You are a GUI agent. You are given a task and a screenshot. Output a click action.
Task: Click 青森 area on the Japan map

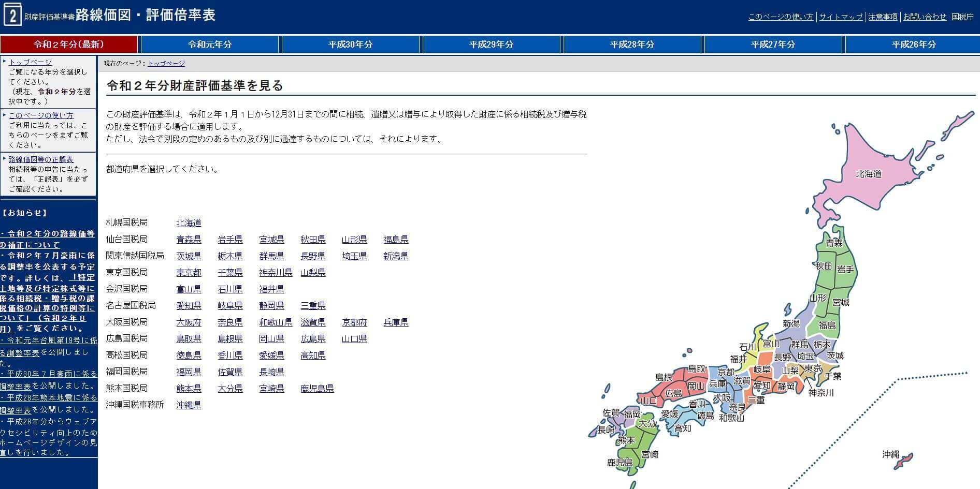tap(834, 242)
